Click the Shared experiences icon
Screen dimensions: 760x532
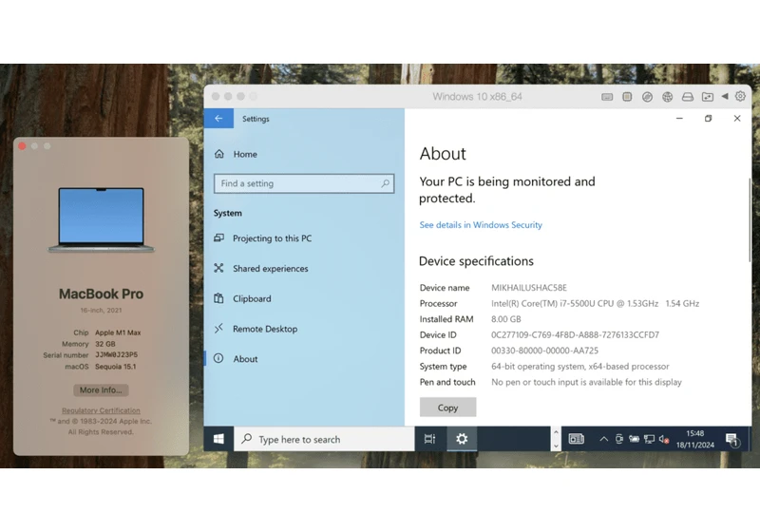coord(219,268)
